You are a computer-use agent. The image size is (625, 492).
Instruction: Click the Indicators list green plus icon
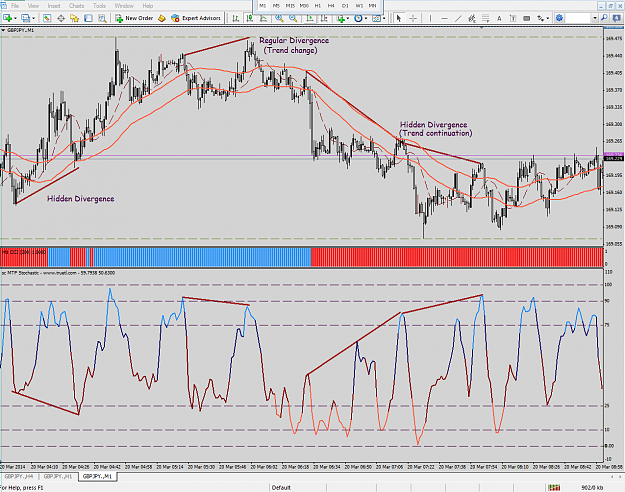coord(341,18)
